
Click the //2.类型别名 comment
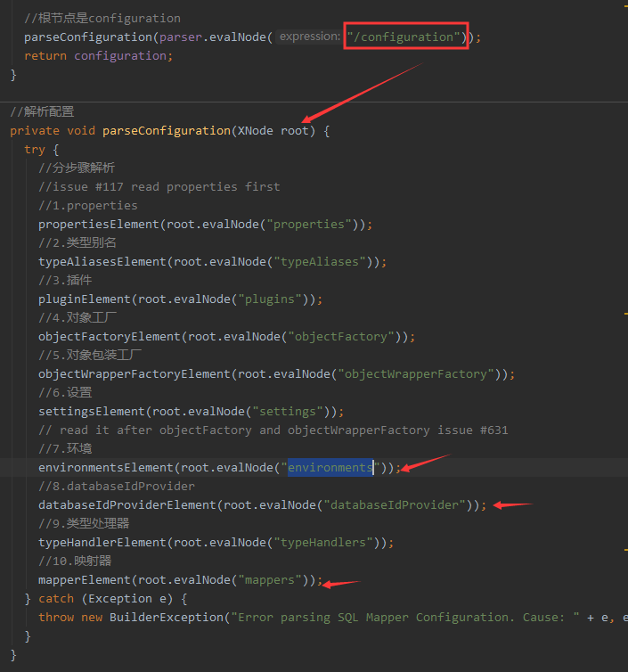tap(77, 243)
